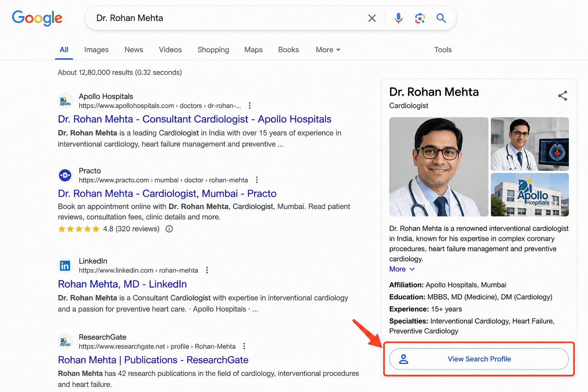Click the LinkedIn site favicon
588x392 pixels.
point(65,266)
